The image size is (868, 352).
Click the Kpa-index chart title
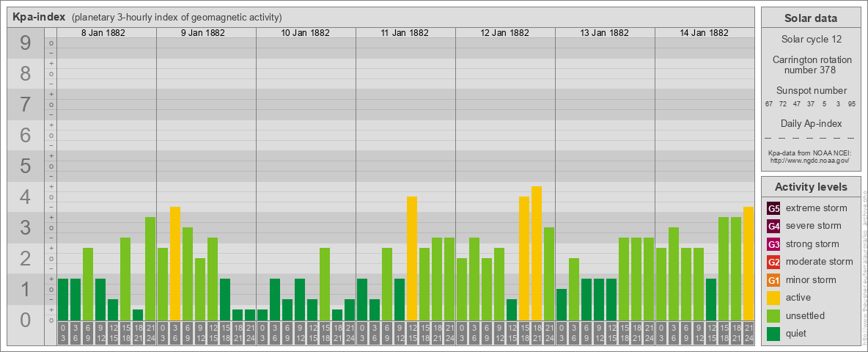[39, 17]
